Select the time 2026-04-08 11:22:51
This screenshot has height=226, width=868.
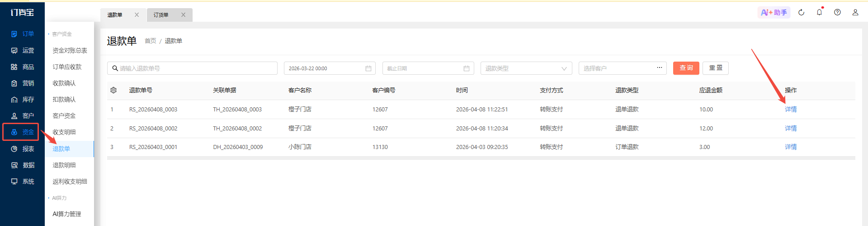coord(482,109)
